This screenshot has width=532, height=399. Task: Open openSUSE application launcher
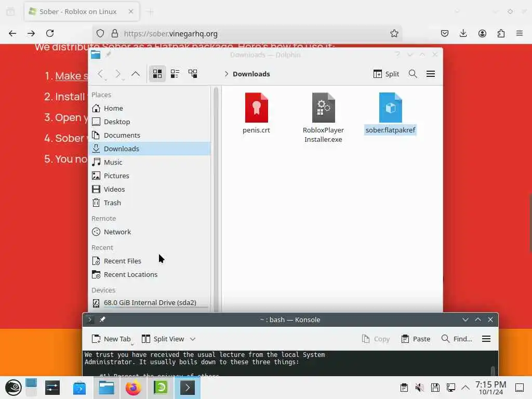13,388
